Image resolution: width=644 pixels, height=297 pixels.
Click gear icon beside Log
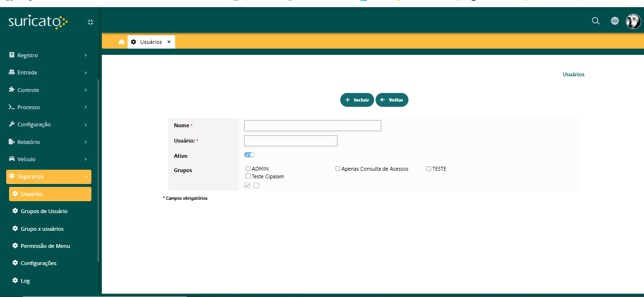15,280
